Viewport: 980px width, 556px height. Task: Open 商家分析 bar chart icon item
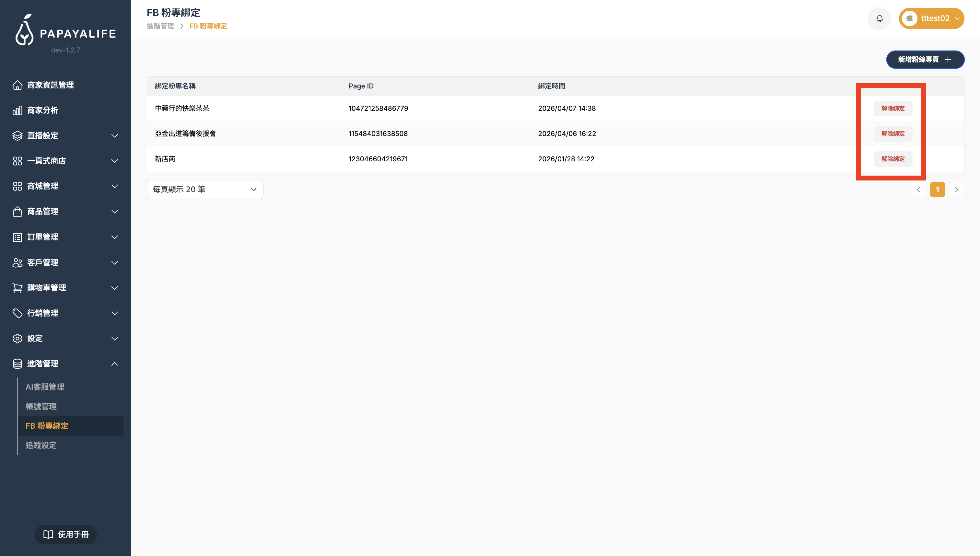point(17,110)
